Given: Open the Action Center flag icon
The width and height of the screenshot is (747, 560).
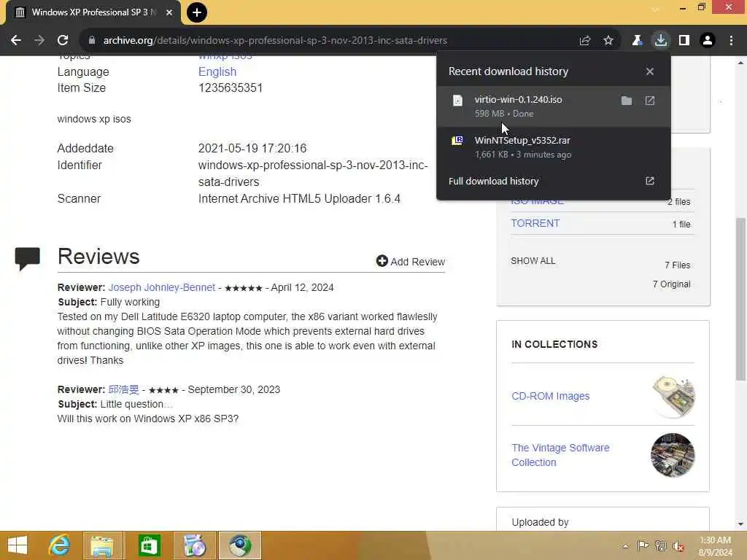Looking at the screenshot, I should tap(643, 545).
